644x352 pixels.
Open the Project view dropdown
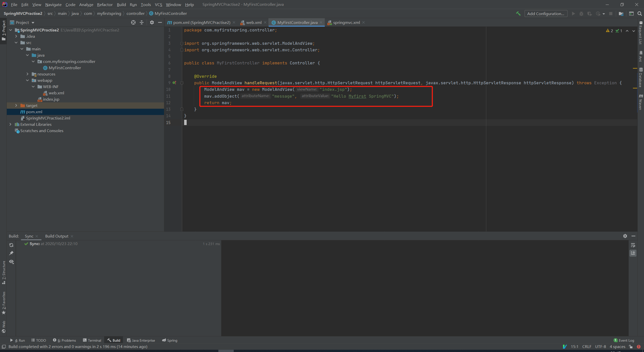tap(33, 23)
